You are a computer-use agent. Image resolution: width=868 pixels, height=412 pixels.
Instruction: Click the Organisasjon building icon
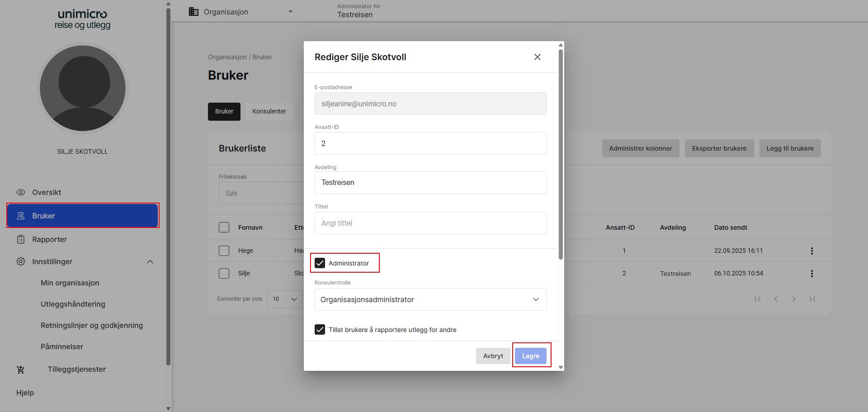click(x=193, y=12)
